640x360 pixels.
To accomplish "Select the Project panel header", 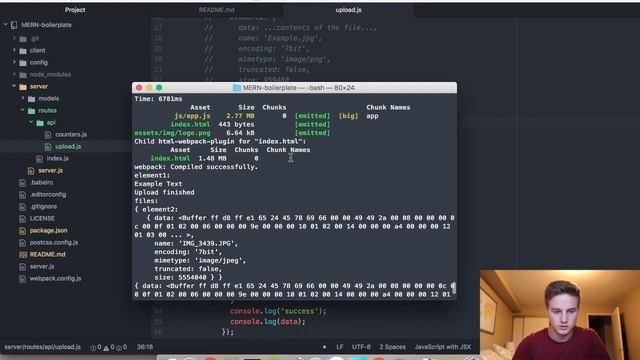I will (x=75, y=10).
